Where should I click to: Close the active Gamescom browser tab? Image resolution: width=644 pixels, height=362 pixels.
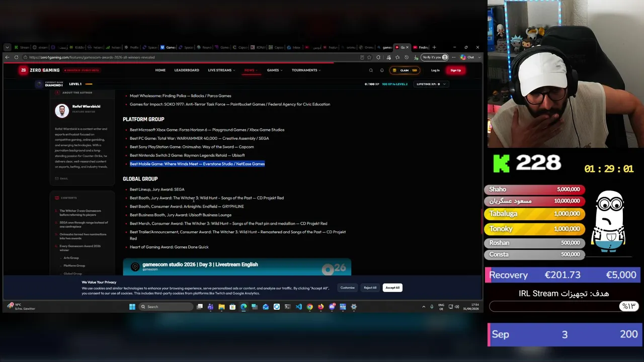click(407, 47)
